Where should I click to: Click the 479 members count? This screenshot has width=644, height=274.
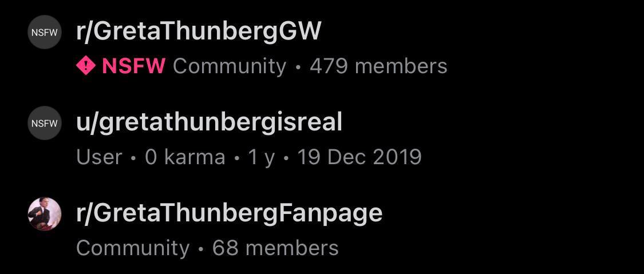(378, 66)
